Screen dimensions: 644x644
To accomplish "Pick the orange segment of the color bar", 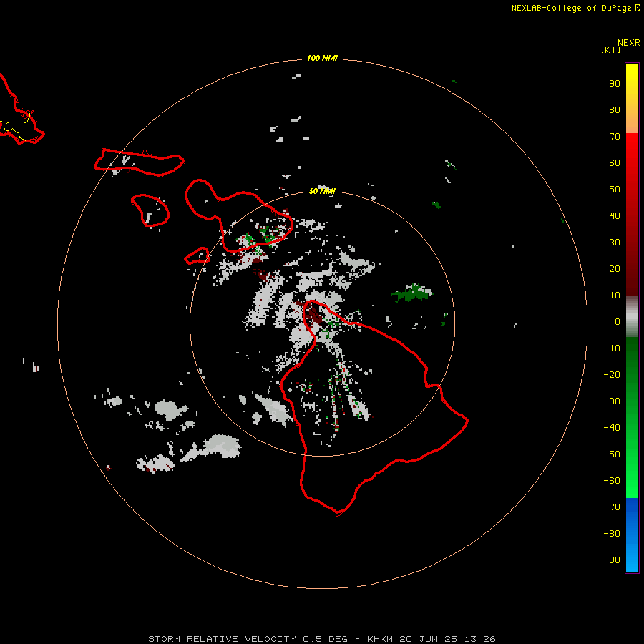I will (632, 121).
